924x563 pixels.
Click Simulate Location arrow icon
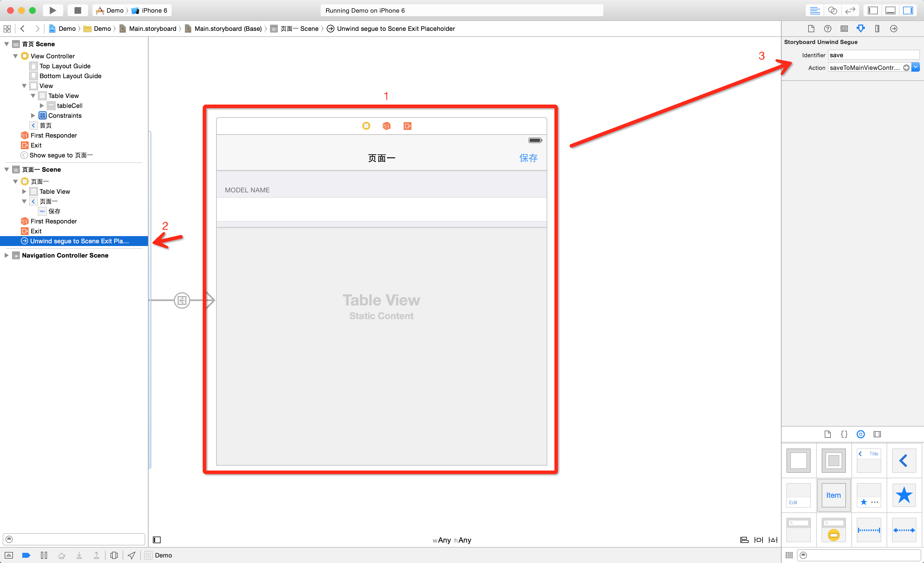point(132,555)
